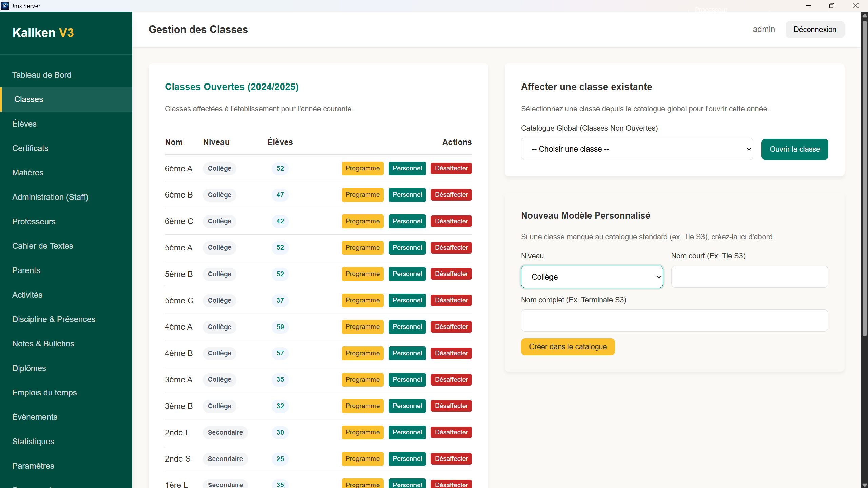The image size is (868, 488).
Task: Click the Ouvrir la classe button
Action: click(x=794, y=149)
